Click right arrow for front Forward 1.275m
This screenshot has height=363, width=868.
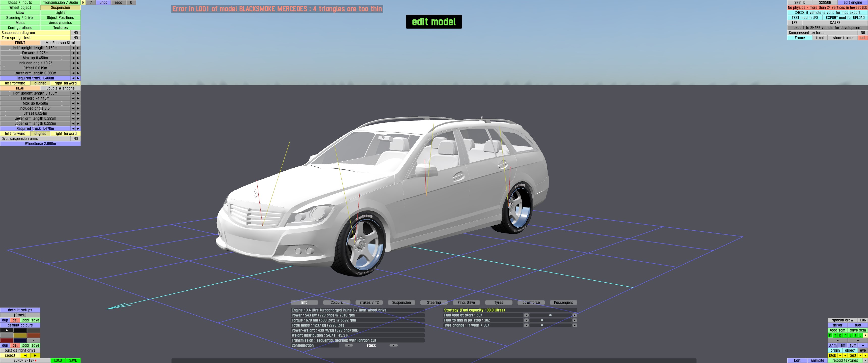(x=78, y=53)
